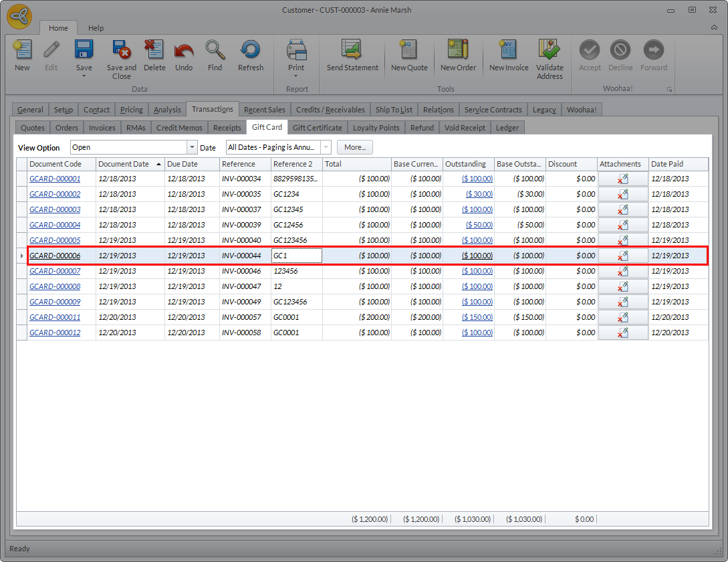Click the Save and Close icon
Image resolution: width=728 pixels, height=562 pixels.
pos(121,51)
